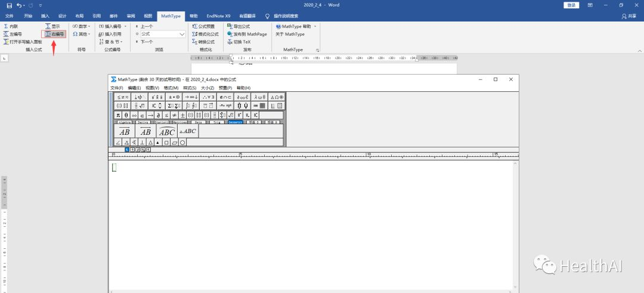Insert the plus-minus symbol from the small bar
Image resolution: width=644 pixels, height=293 pixels.
click(x=182, y=115)
